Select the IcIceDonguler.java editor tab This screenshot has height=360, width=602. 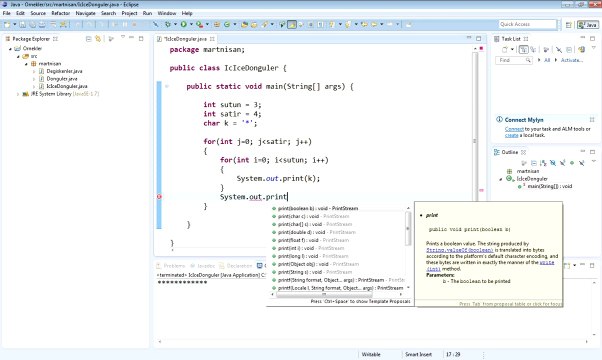click(x=186, y=39)
